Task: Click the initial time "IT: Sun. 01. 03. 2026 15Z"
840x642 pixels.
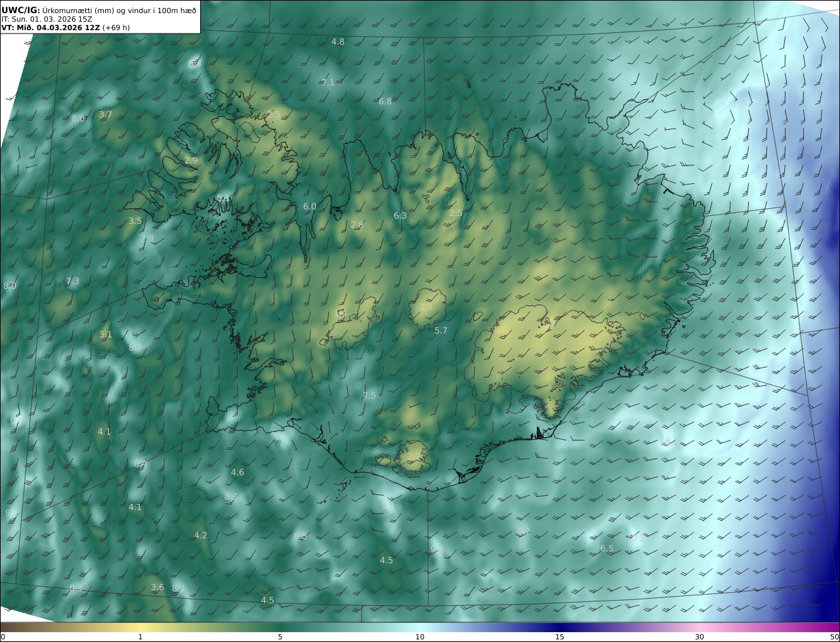Action: point(47,20)
